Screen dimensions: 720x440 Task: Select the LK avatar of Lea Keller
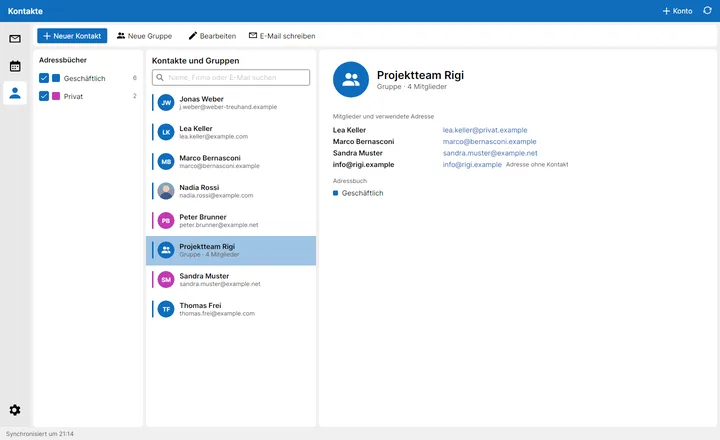[166, 132]
